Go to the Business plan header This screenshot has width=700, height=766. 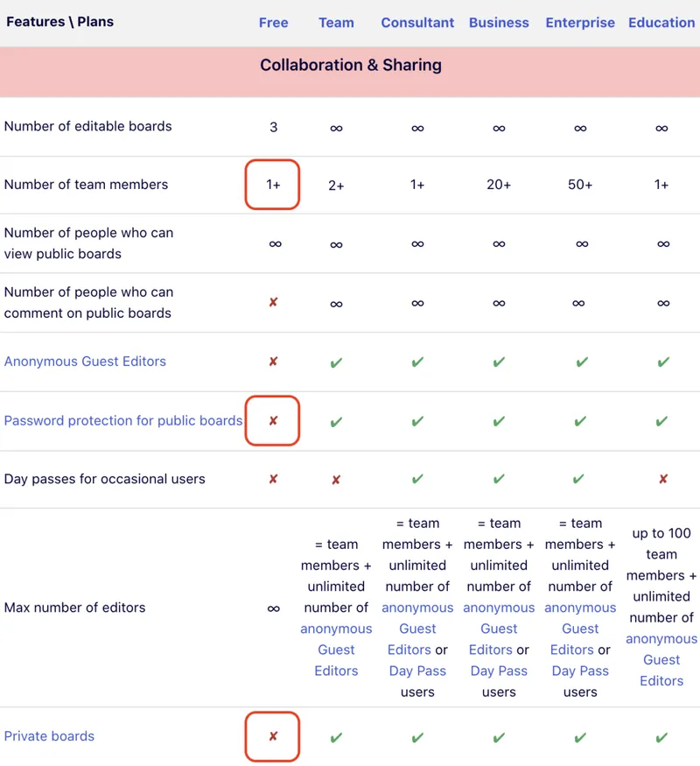point(499,23)
